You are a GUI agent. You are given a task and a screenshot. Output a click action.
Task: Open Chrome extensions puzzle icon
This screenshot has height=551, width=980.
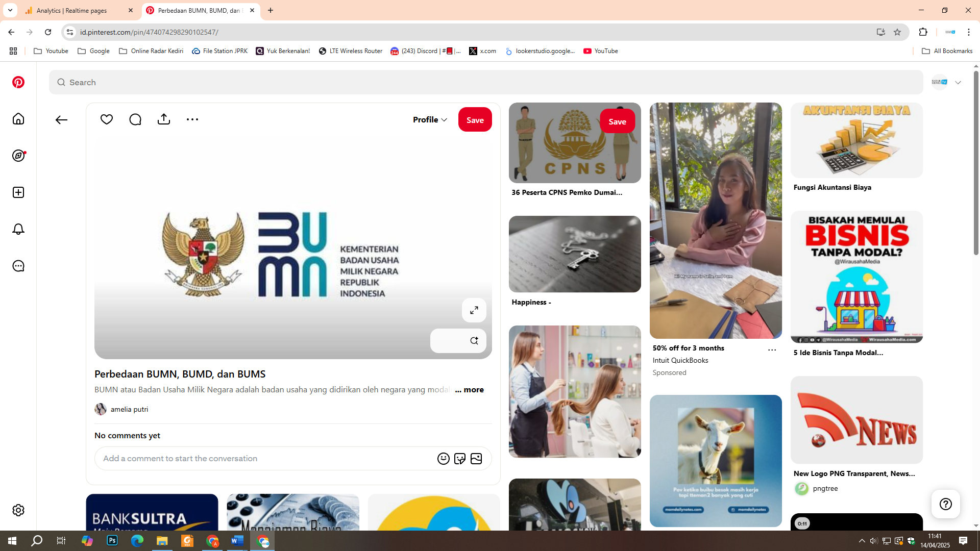pos(923,32)
